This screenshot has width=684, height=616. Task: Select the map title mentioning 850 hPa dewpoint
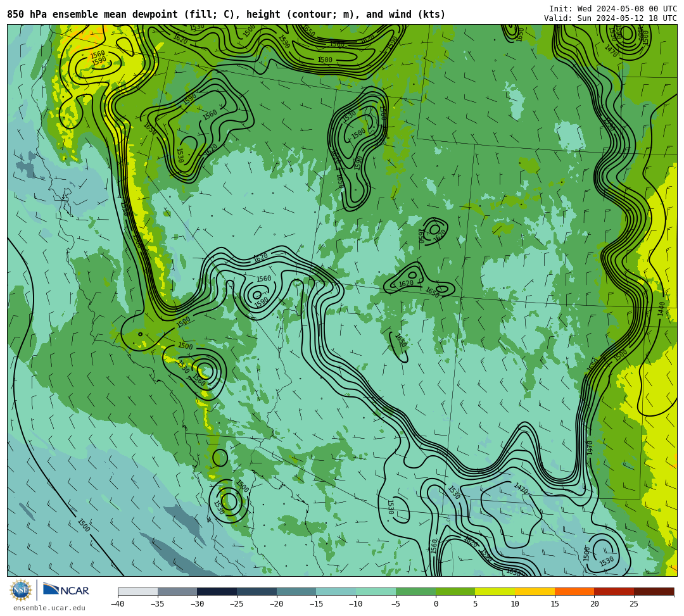coord(226,15)
